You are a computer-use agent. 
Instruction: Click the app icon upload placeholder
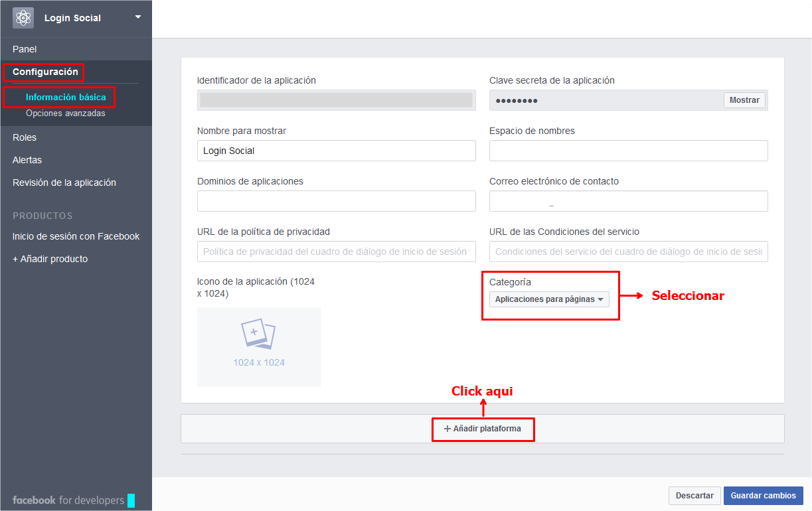pos(259,346)
